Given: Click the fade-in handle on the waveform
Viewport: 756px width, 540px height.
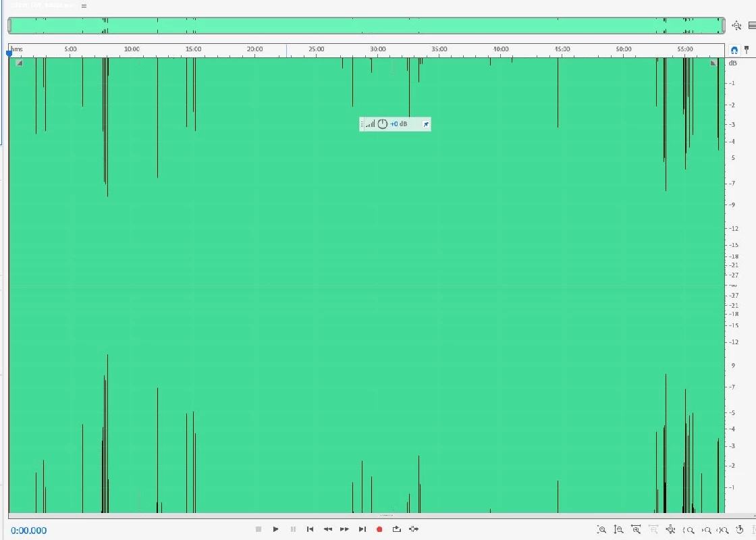Looking at the screenshot, I should [19, 63].
